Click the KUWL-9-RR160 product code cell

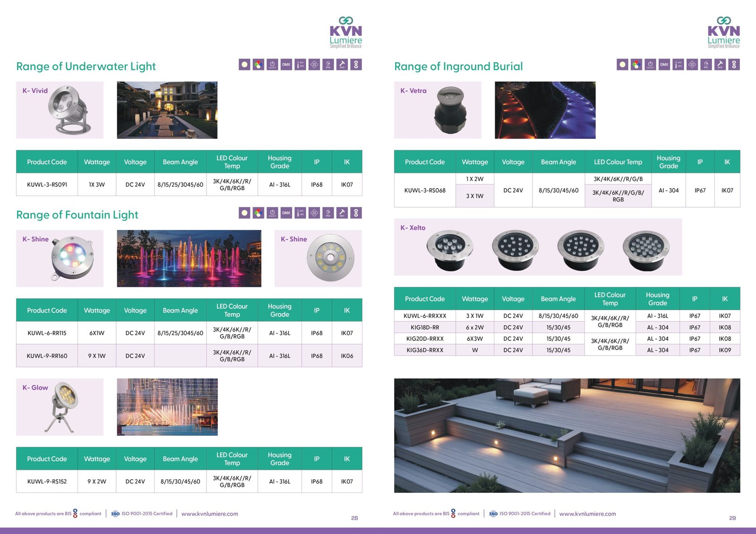47,356
